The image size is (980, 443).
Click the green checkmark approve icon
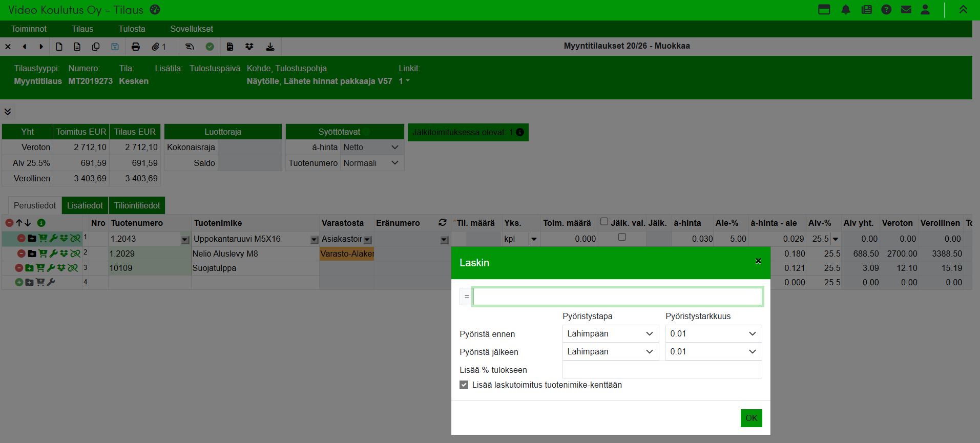210,47
